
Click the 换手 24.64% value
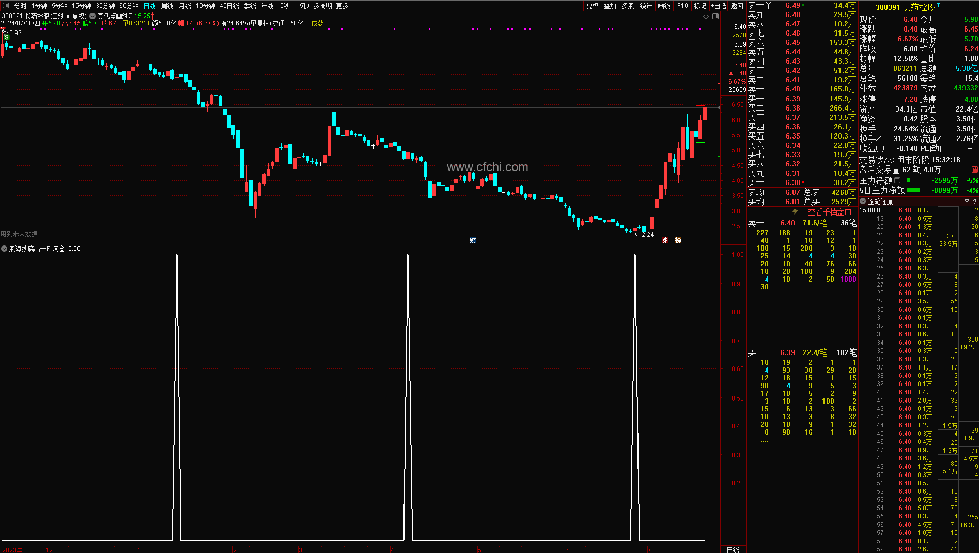906,129
